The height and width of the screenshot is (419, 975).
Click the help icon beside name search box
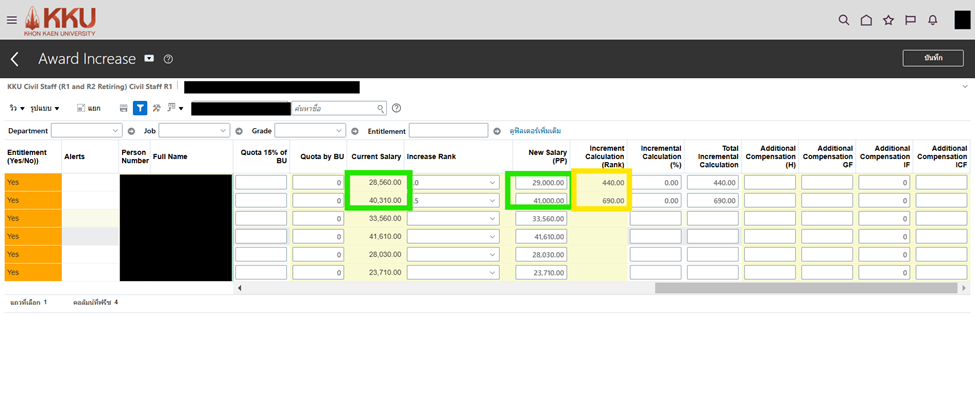[x=396, y=108]
